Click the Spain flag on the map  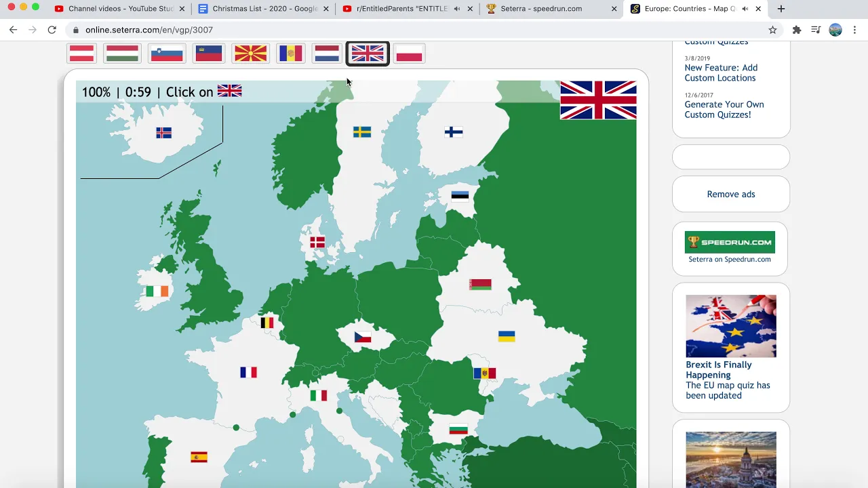point(199,457)
